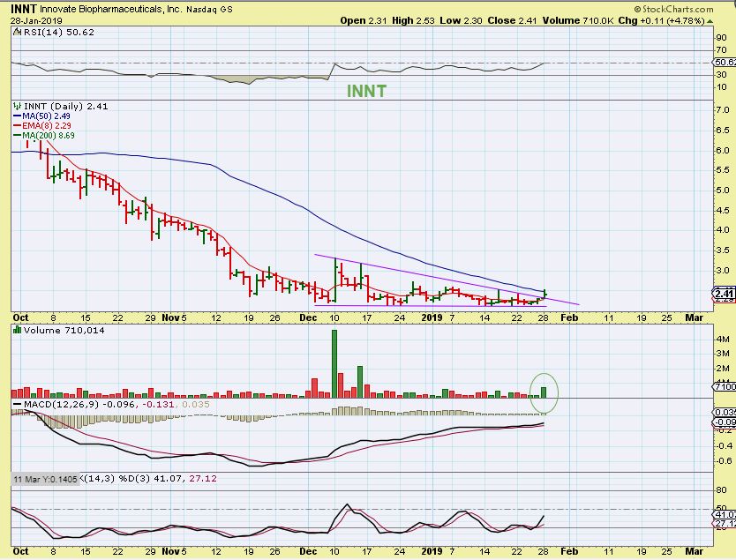Viewport: 736px width, 560px height.
Task: Click the INNT (Daily) 2.41 legend
Action: (x=65, y=107)
